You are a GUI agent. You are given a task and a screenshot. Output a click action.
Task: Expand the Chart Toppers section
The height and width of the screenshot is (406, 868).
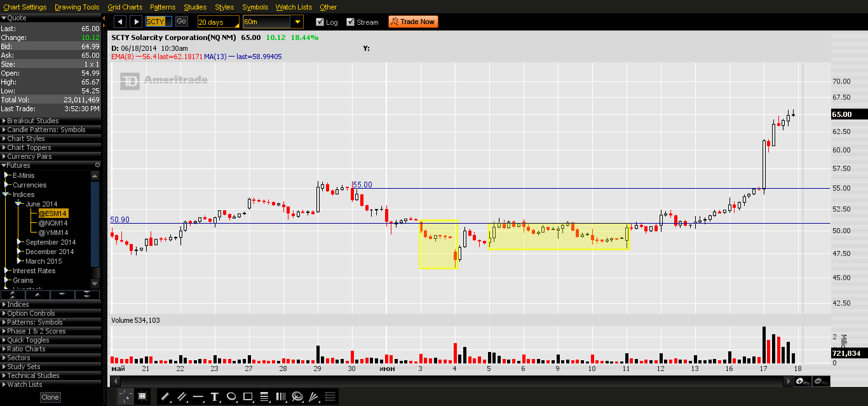pyautogui.click(x=51, y=147)
